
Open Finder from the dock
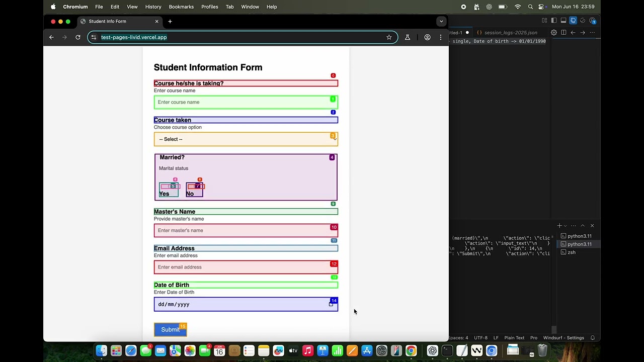point(102,350)
